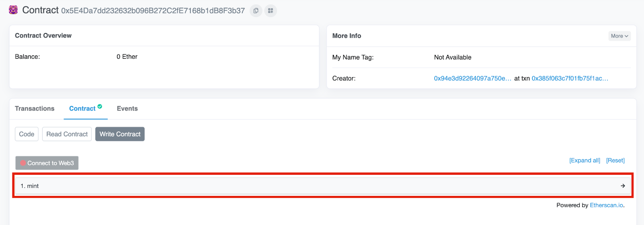Image resolution: width=644 pixels, height=225 pixels.
Task: Copy the contract address to clipboard
Action: point(256,11)
